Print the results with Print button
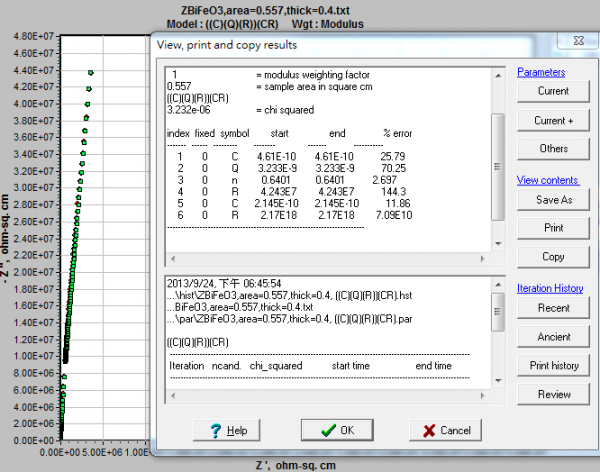This screenshot has width=600, height=472. (x=553, y=228)
